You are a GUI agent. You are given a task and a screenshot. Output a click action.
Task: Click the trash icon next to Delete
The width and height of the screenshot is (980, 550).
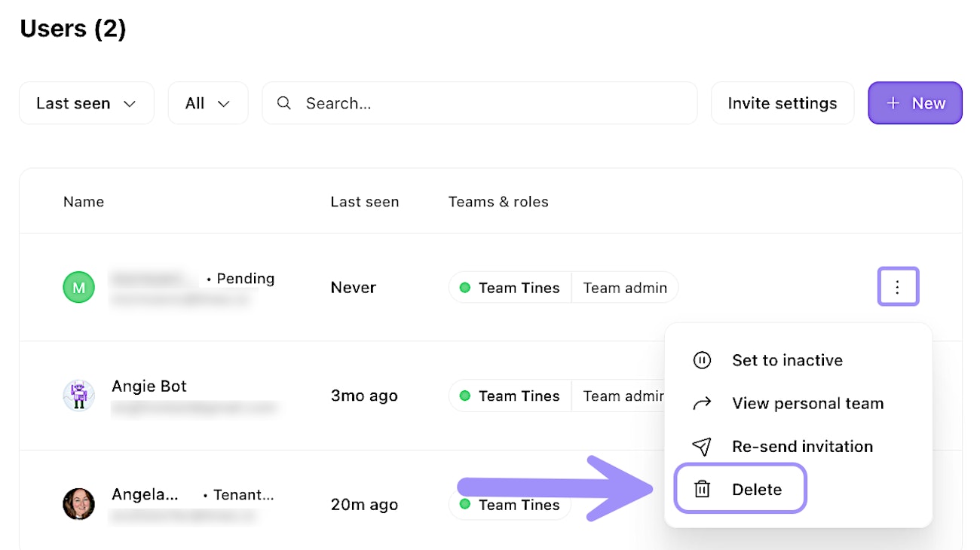point(702,489)
